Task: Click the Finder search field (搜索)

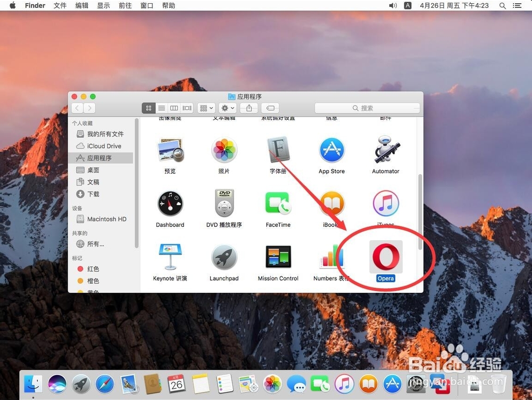Action: point(367,108)
